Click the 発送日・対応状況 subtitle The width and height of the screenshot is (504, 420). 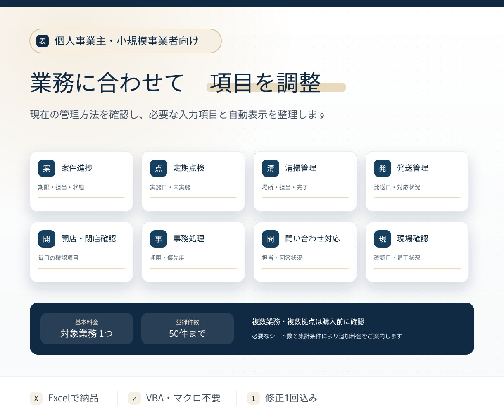397,187
